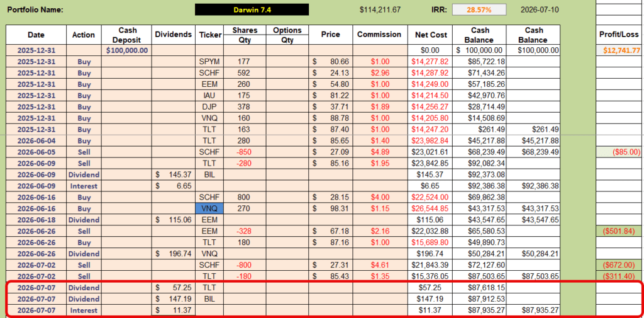Click the Action column header
This screenshot has height=318, width=644.
pyautogui.click(x=84, y=35)
